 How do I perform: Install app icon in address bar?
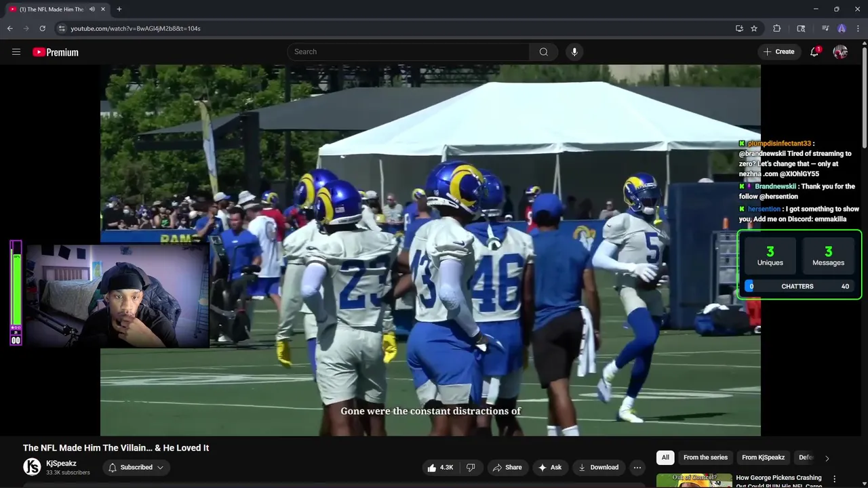[x=739, y=28]
